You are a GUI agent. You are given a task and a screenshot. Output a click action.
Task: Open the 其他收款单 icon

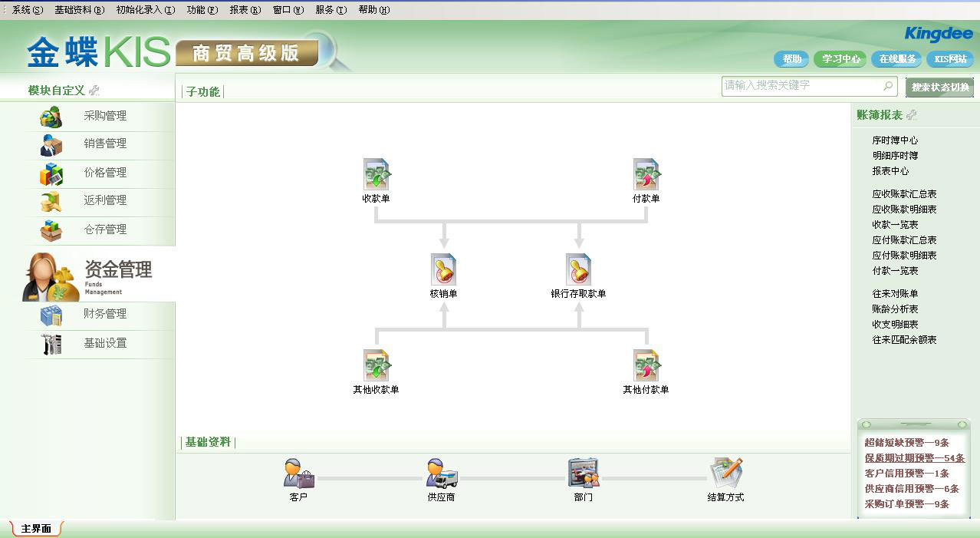[x=377, y=365]
